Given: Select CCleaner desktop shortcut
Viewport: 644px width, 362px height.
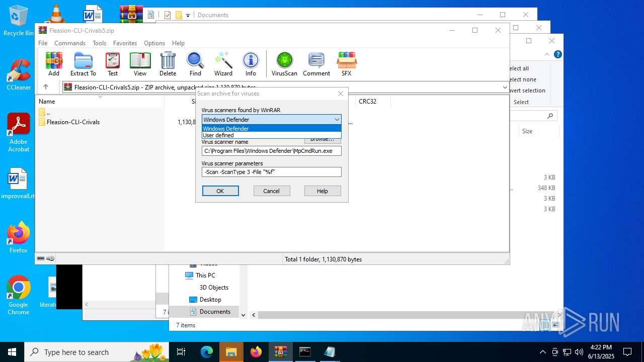Looking at the screenshot, I should 19,74.
